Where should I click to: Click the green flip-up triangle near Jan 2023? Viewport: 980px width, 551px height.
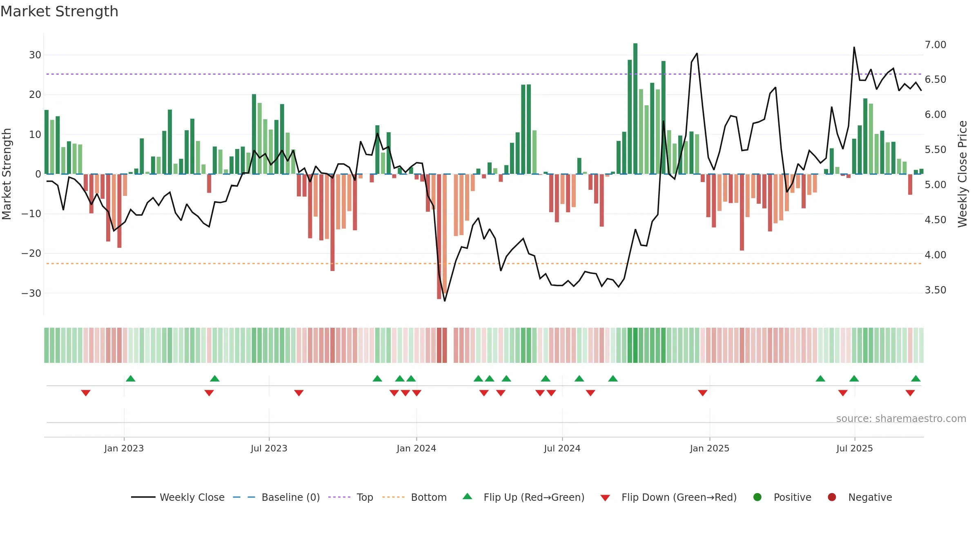coord(131,378)
